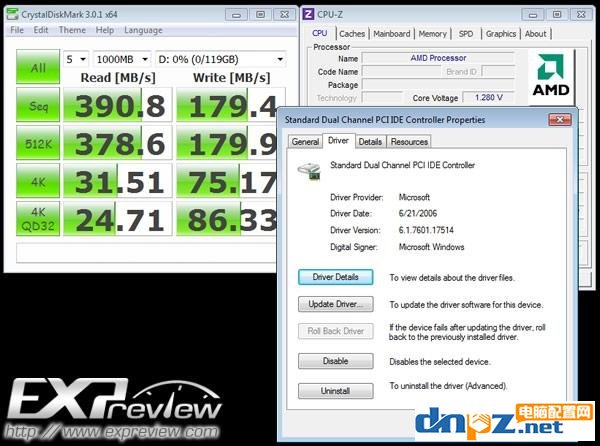Open the File menu in CrystalDiskMark
The height and width of the screenshot is (446, 600).
tap(17, 30)
